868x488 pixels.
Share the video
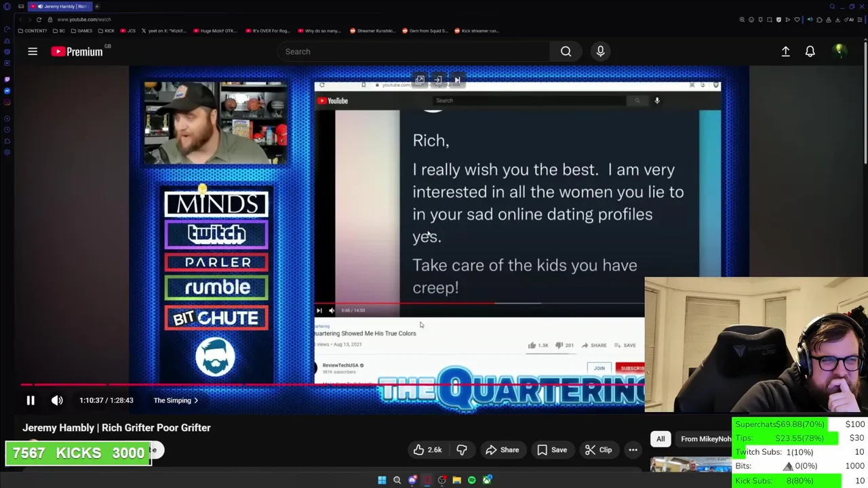pyautogui.click(x=502, y=450)
